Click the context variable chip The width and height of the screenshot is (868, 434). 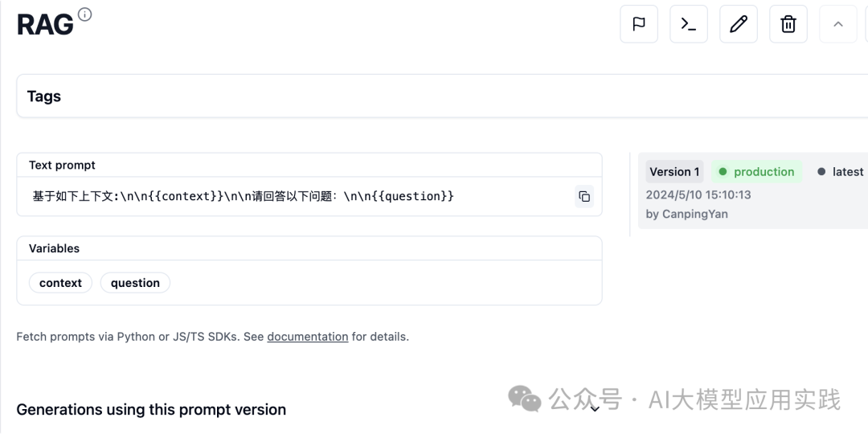point(60,283)
